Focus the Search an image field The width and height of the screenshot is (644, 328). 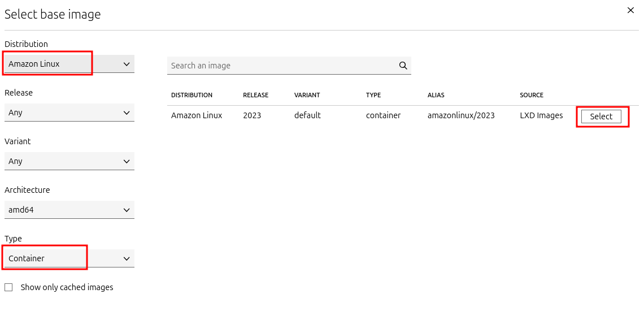tap(289, 66)
